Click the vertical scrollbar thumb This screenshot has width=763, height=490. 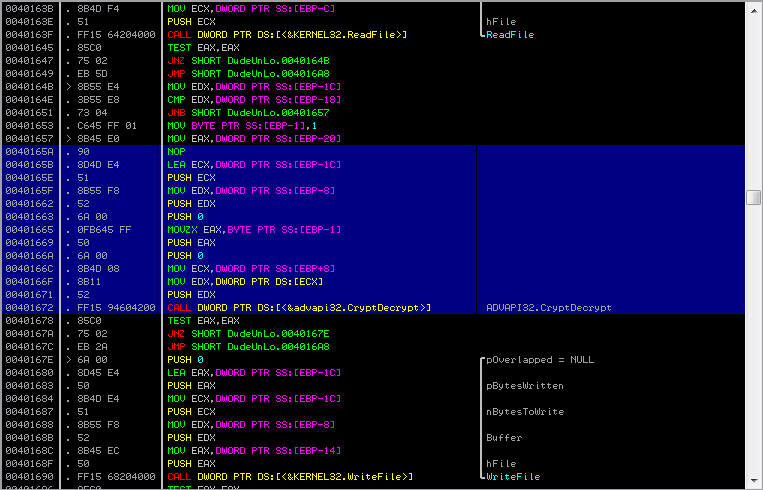click(x=753, y=197)
